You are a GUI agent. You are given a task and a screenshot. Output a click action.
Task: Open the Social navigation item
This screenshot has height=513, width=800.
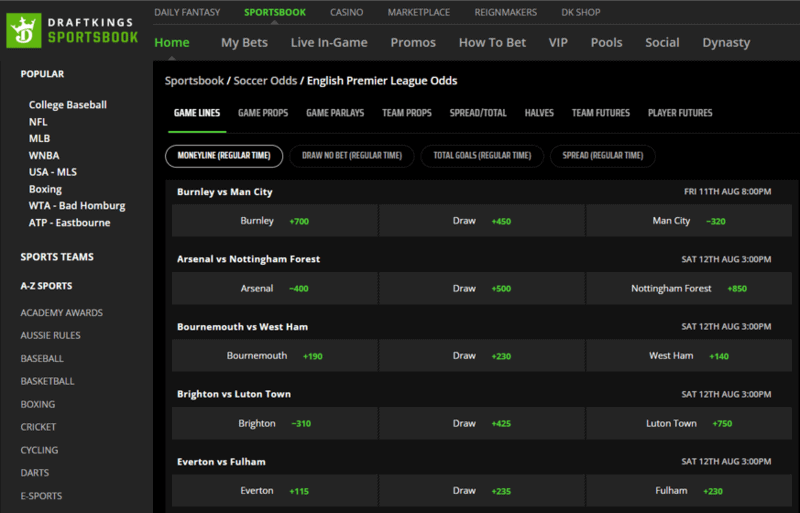coord(662,42)
